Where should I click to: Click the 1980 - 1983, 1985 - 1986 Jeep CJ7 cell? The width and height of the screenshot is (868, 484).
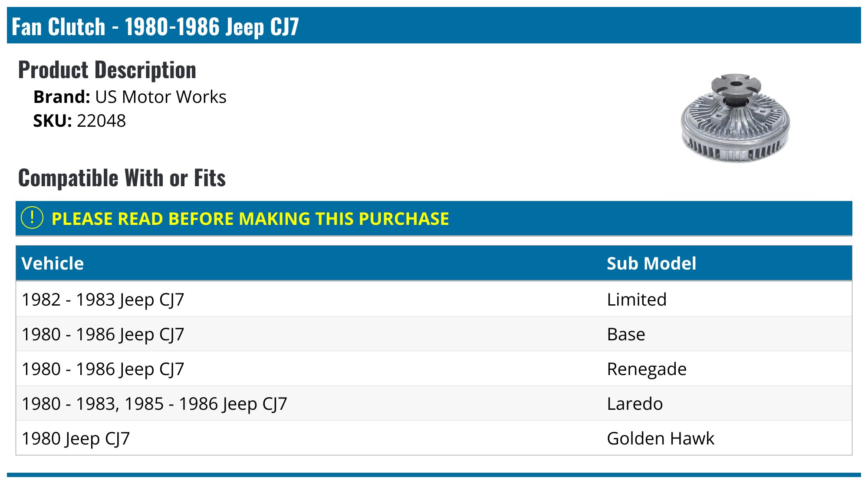tap(154, 404)
